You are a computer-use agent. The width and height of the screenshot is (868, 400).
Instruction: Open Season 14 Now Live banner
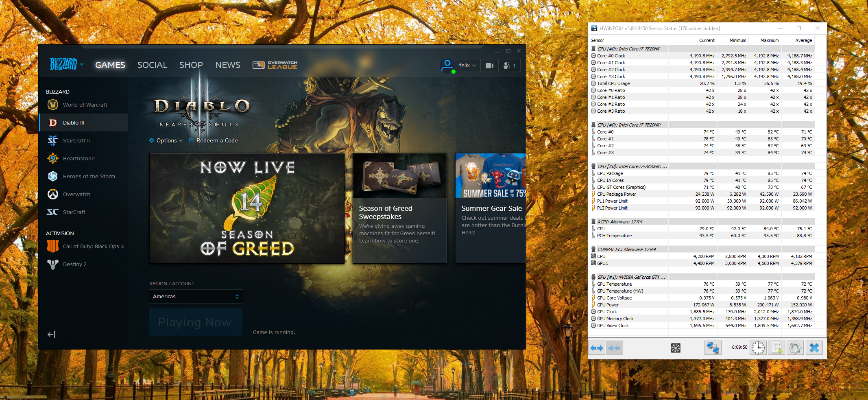coord(247,208)
